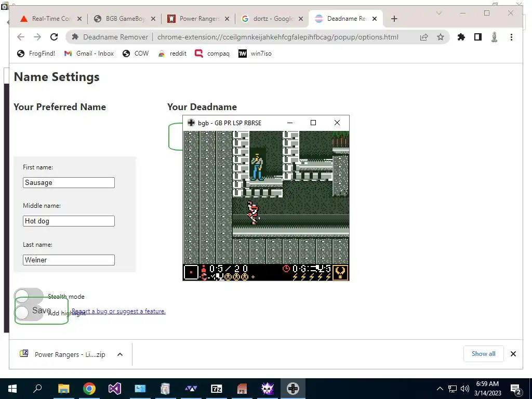The height and width of the screenshot is (399, 532).
Task: Open the volume tray icon
Action: point(465,389)
